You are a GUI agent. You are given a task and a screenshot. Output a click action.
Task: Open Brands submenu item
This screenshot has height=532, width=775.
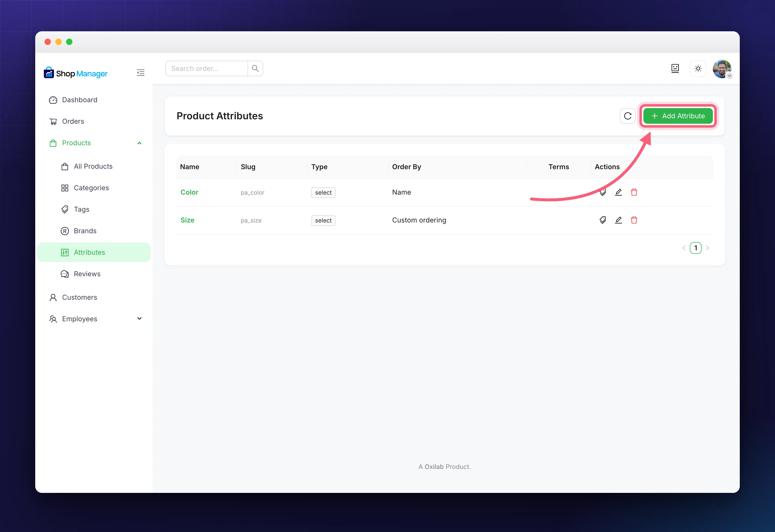[94, 231]
